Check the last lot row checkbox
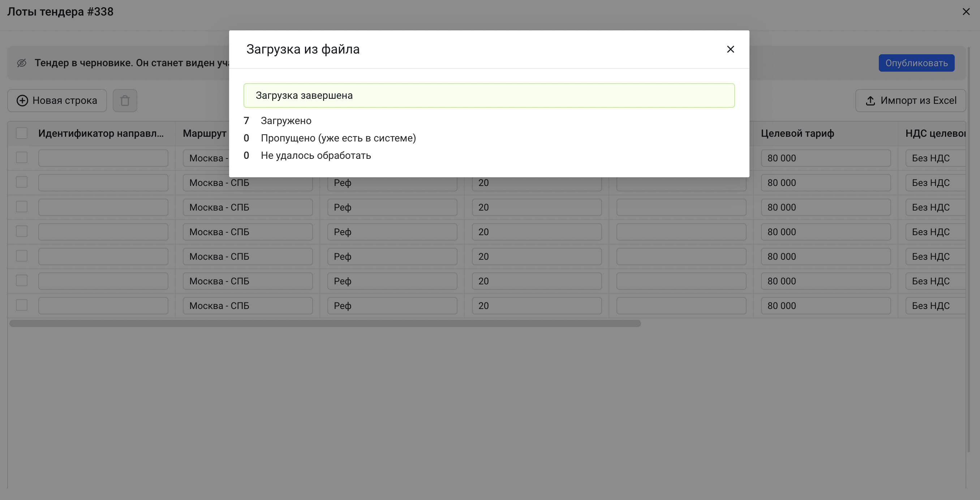980x500 pixels. click(22, 305)
